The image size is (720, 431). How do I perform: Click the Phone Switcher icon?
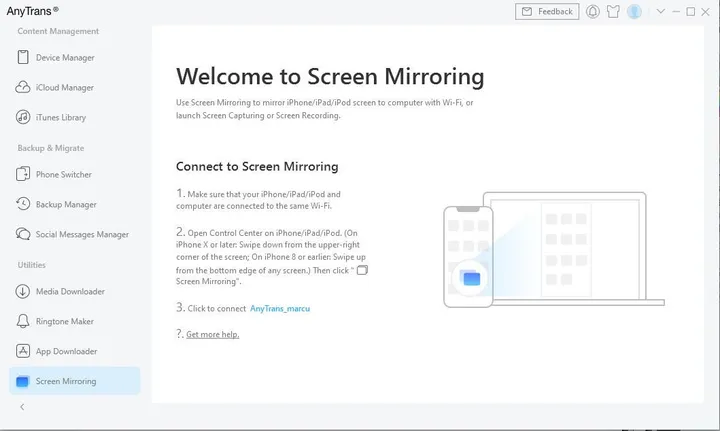pos(23,174)
